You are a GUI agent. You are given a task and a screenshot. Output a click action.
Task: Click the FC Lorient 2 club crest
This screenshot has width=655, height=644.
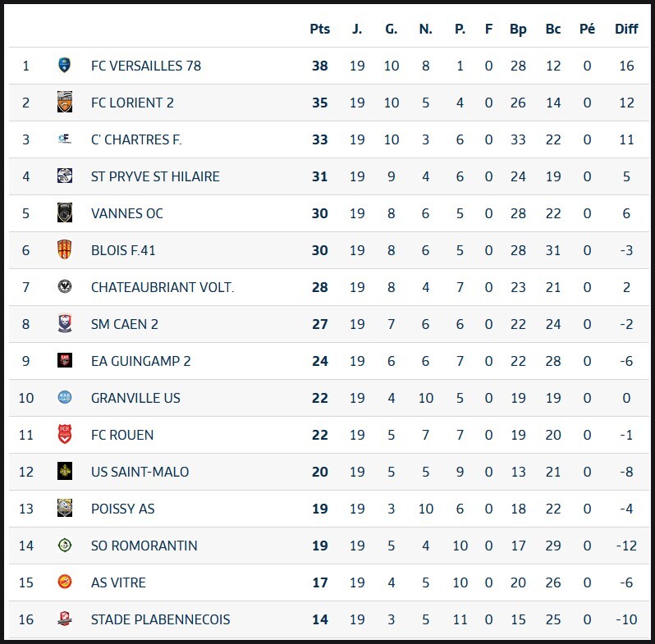pos(65,103)
